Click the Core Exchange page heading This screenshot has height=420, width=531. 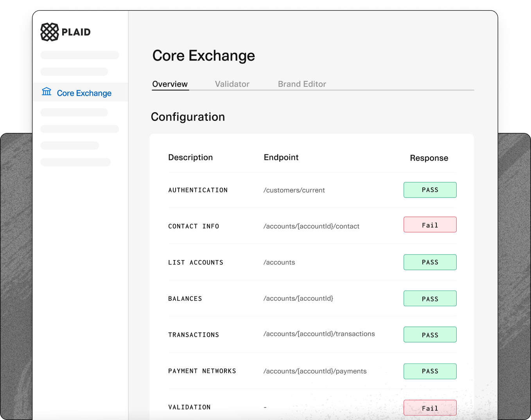203,56
